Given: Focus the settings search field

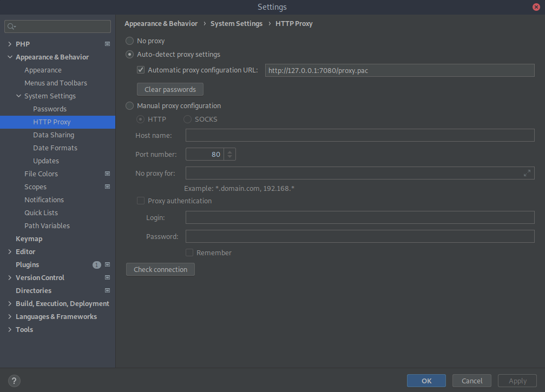Looking at the screenshot, I should coord(58,26).
